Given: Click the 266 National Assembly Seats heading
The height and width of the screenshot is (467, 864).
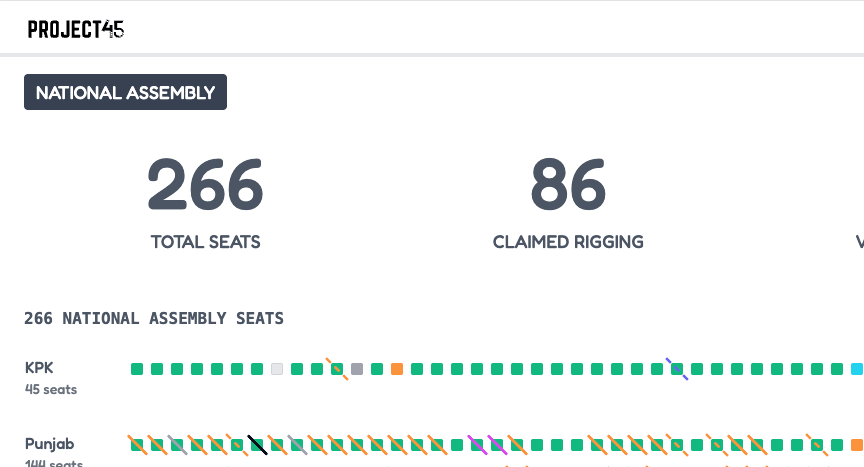Looking at the screenshot, I should click(x=154, y=318).
